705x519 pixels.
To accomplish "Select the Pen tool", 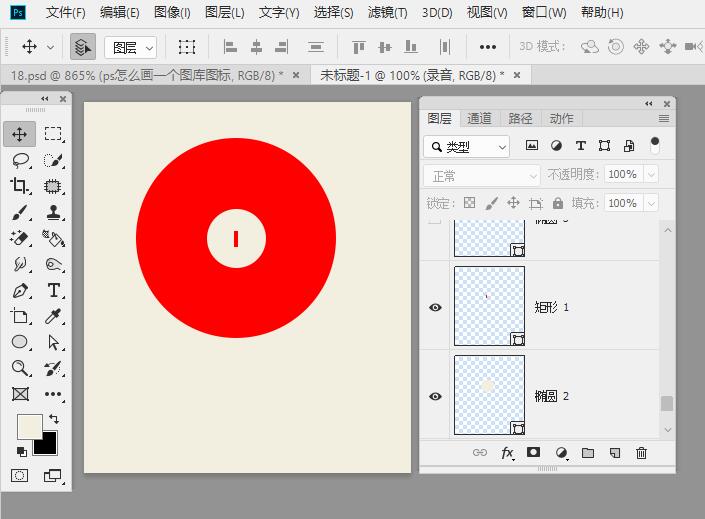I will pyautogui.click(x=20, y=291).
